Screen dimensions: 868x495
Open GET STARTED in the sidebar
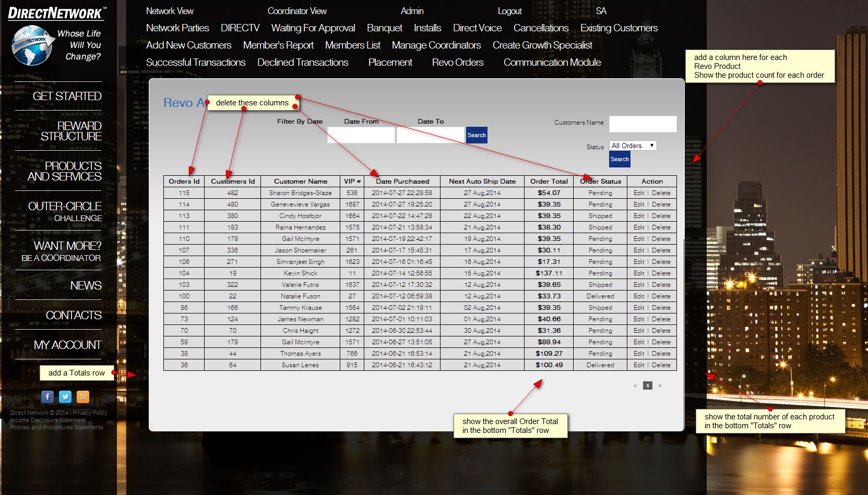click(67, 96)
